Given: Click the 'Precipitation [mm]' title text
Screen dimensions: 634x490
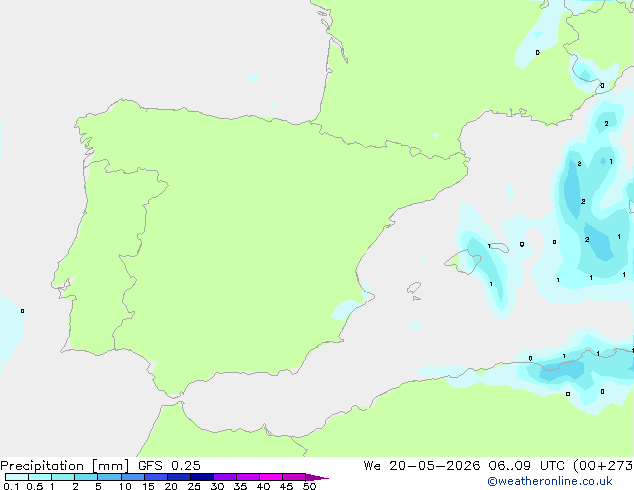Looking at the screenshot, I should 65,466.
